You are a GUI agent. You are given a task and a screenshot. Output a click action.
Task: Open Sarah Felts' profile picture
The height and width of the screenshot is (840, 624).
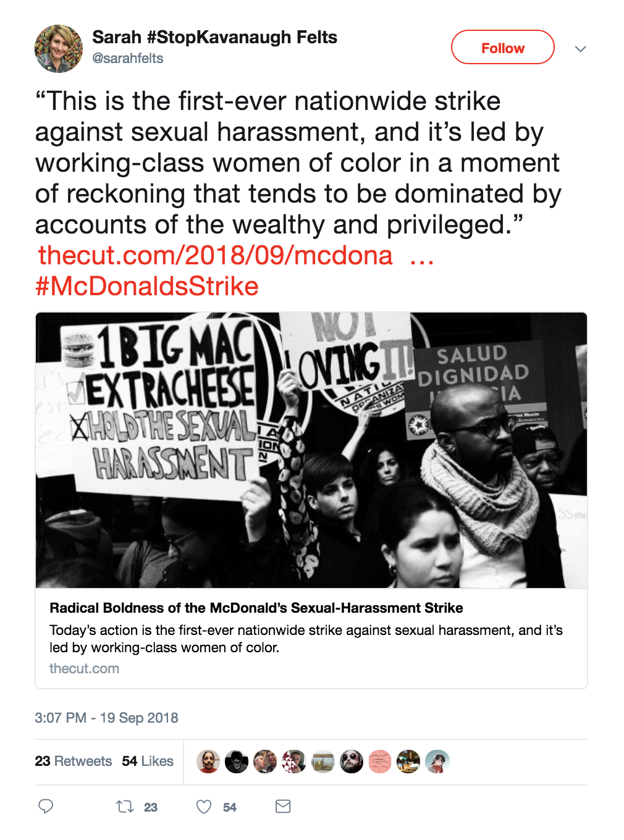(59, 49)
